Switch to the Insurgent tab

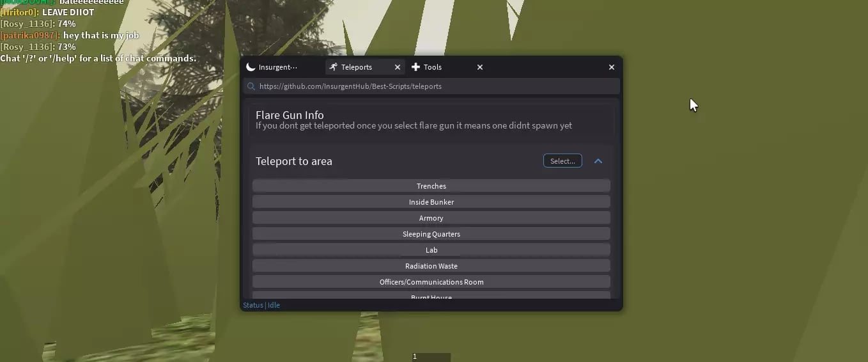[281, 67]
